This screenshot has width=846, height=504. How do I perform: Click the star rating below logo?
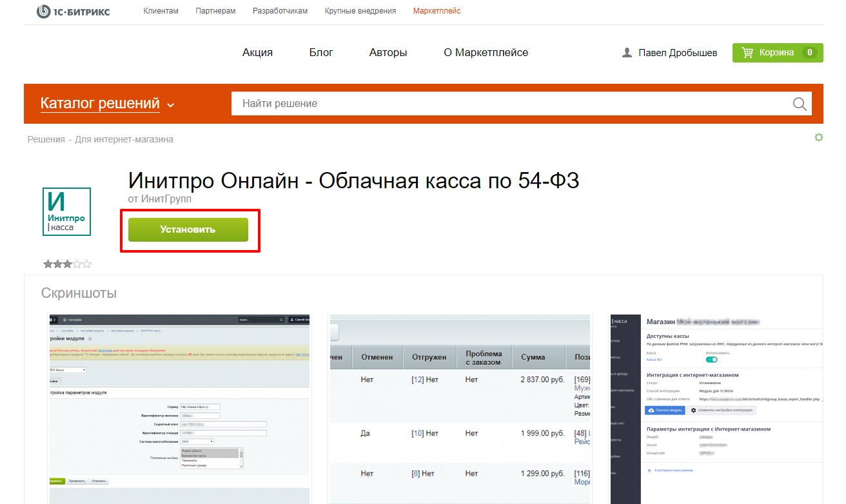pos(67,264)
